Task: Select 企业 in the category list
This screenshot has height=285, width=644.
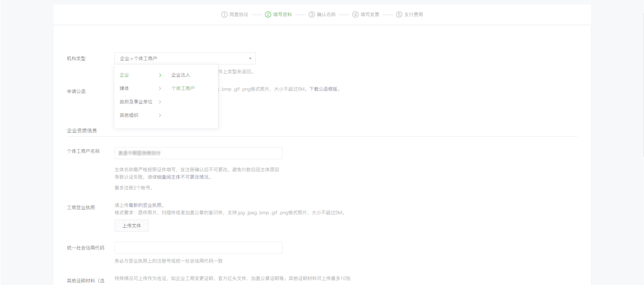Action: click(124, 75)
